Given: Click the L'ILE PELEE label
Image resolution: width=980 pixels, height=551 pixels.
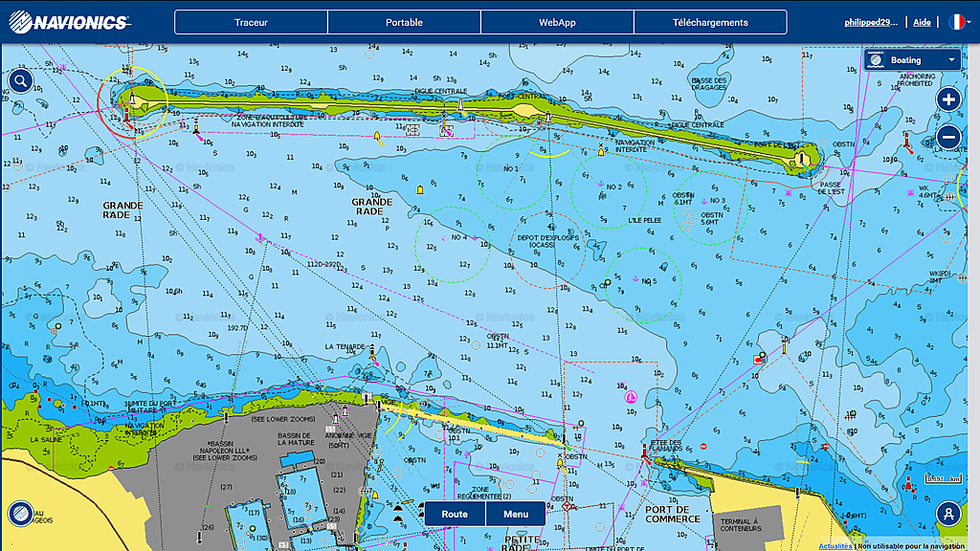Looking at the screenshot, I should (x=644, y=221).
